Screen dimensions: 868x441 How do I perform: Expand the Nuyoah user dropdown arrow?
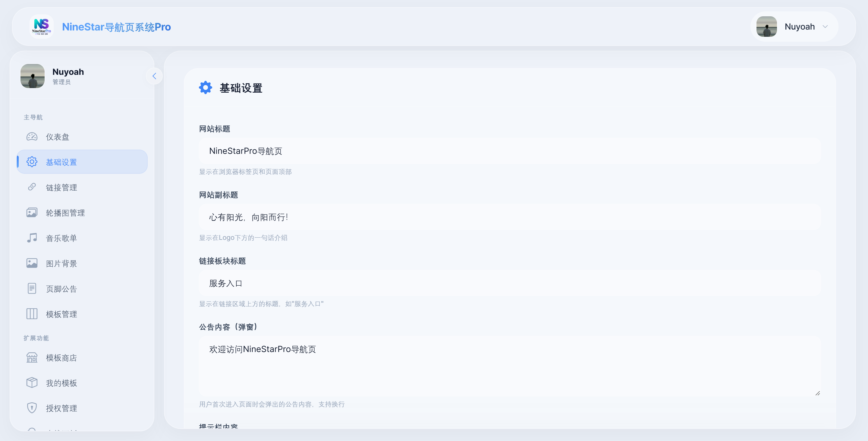click(x=825, y=27)
